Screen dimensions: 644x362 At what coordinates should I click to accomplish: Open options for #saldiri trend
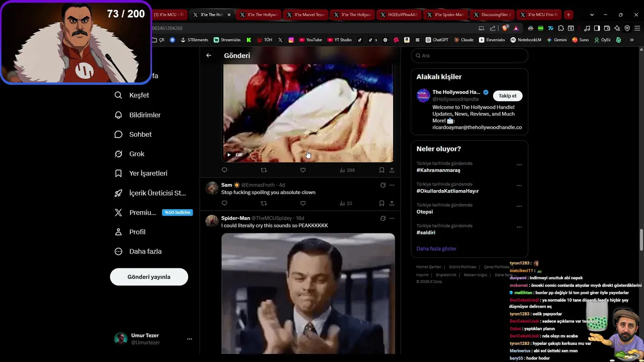519,227
